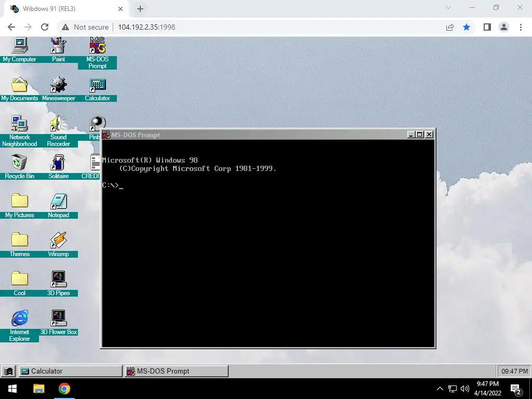Image resolution: width=532 pixels, height=399 pixels.
Task: Go back in the browser
Action: pyautogui.click(x=11, y=27)
